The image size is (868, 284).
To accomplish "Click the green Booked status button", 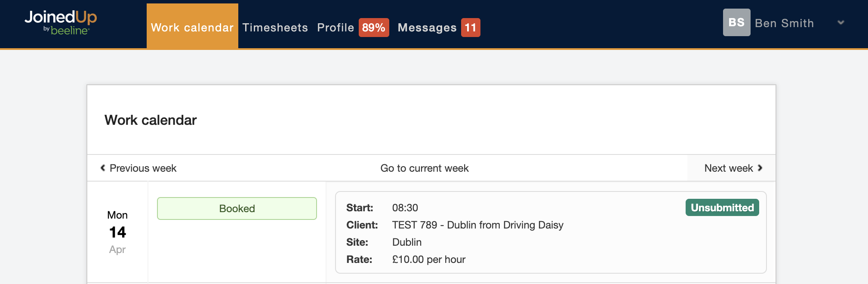I will pyautogui.click(x=237, y=209).
